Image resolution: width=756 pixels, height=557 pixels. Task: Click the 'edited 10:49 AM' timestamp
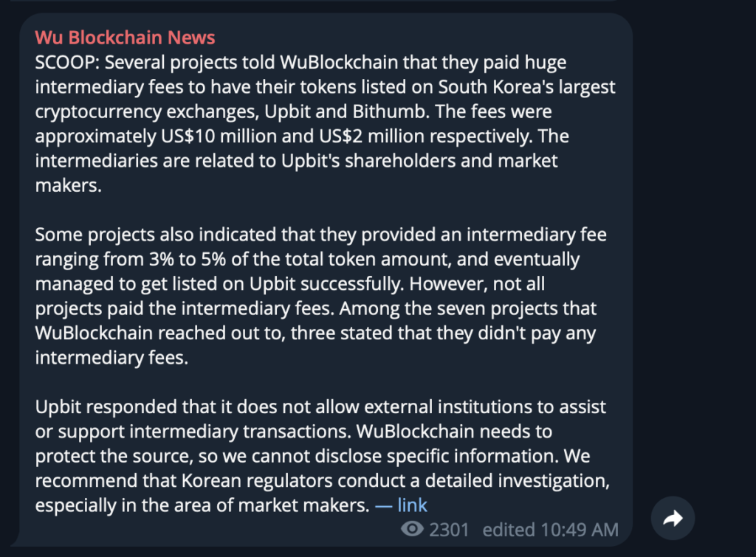(550, 530)
